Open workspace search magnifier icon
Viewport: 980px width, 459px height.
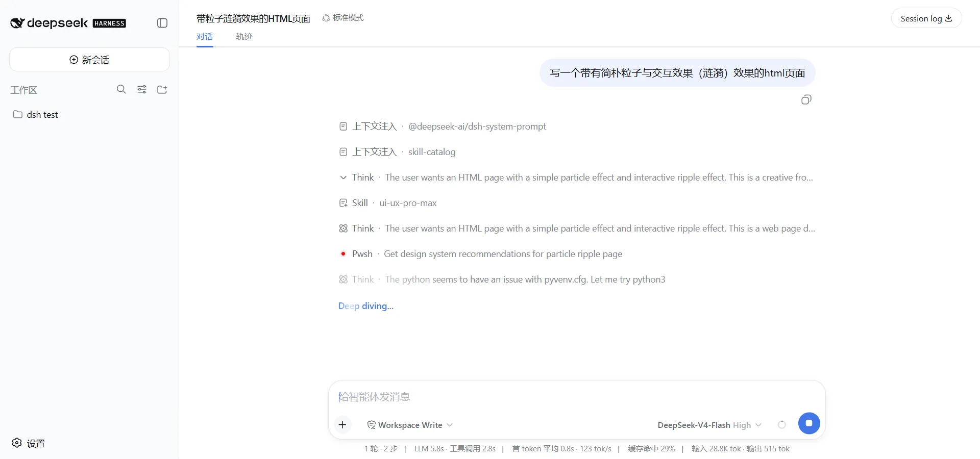coord(121,89)
